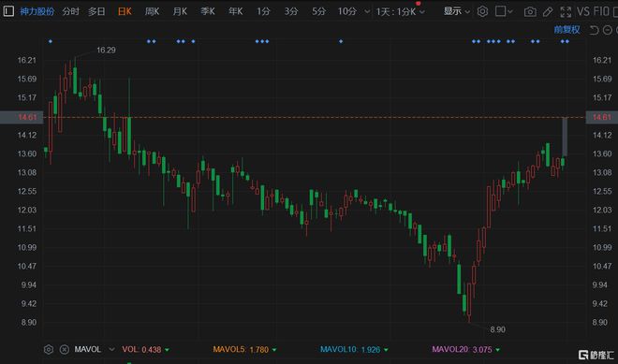
Task: Click the highlighted 14.61 right price tag
Action: click(602, 117)
